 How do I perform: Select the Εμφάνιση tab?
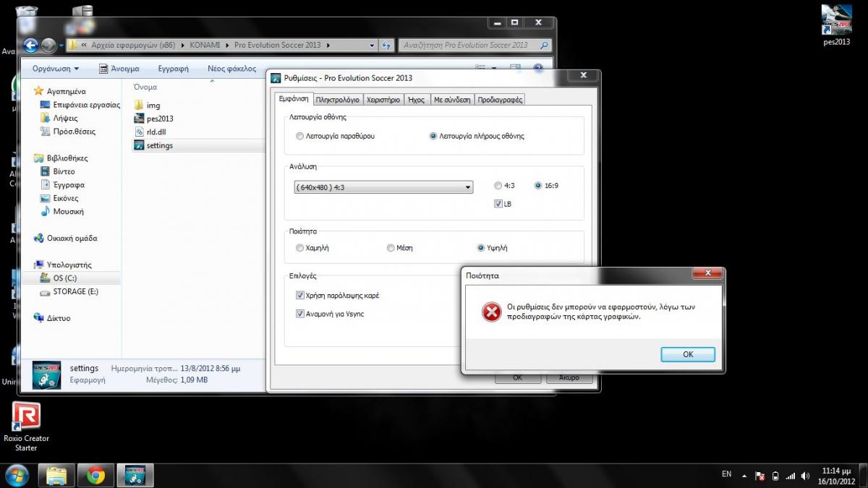(294, 99)
